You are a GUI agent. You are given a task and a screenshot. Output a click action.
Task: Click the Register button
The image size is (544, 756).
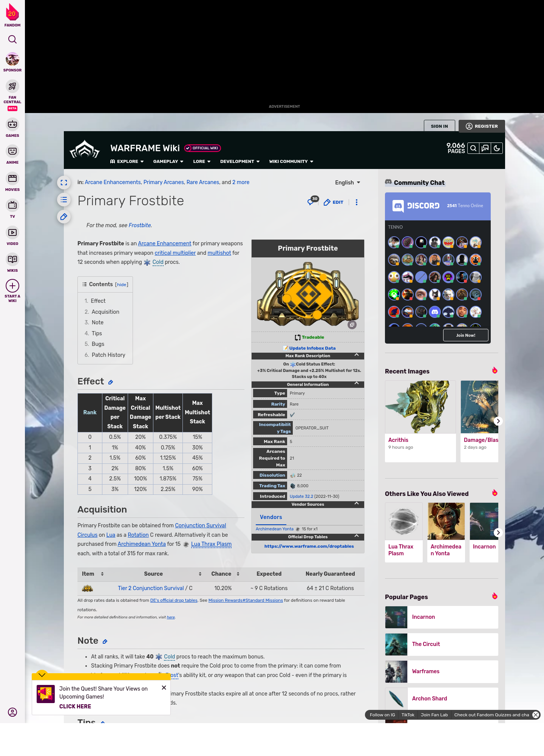tap(482, 126)
